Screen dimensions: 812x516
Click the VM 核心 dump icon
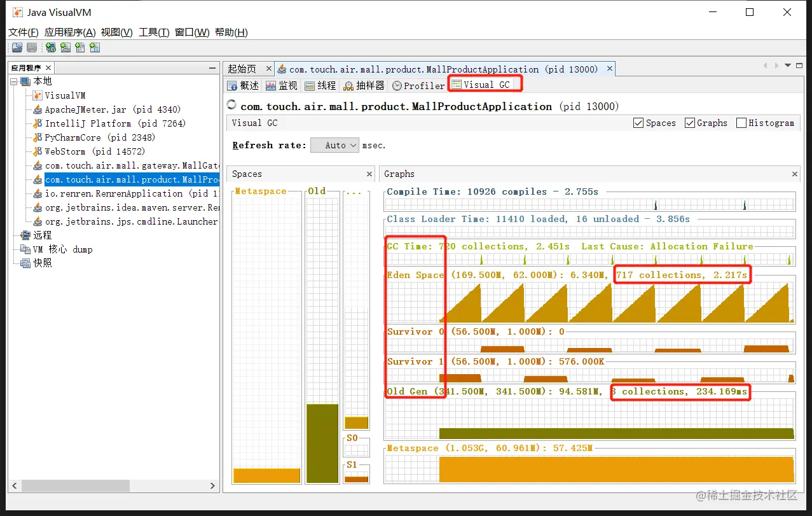[25, 249]
